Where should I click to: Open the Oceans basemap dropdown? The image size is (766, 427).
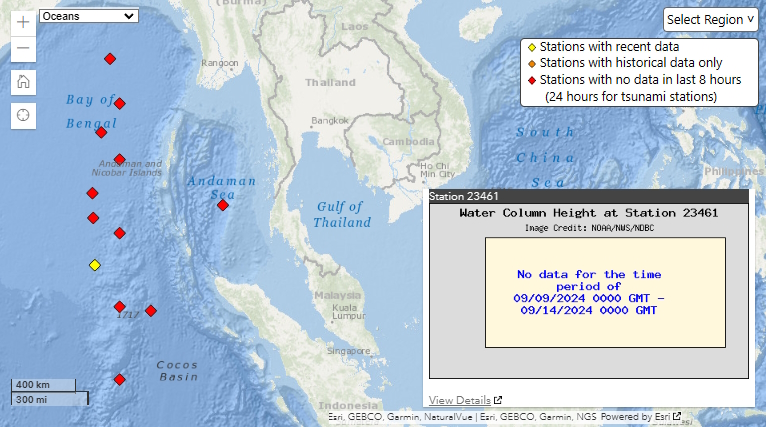coord(88,16)
